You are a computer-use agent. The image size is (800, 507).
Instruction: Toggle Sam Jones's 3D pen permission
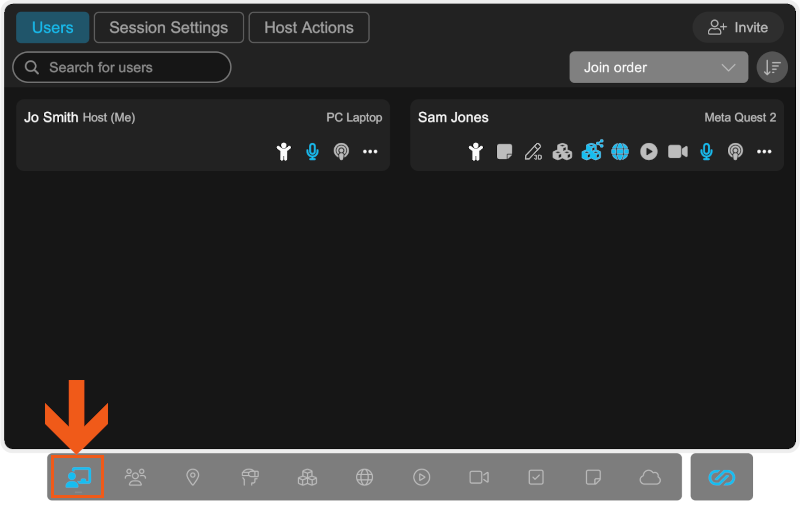click(533, 152)
